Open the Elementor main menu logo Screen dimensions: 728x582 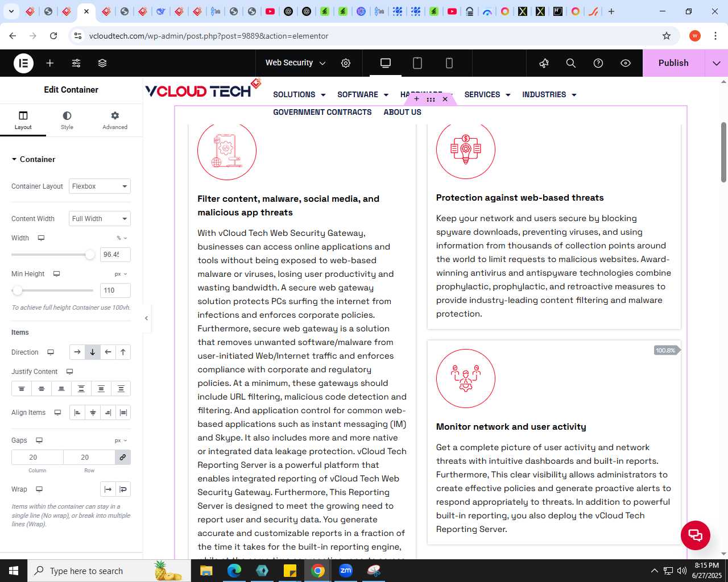tap(23, 63)
